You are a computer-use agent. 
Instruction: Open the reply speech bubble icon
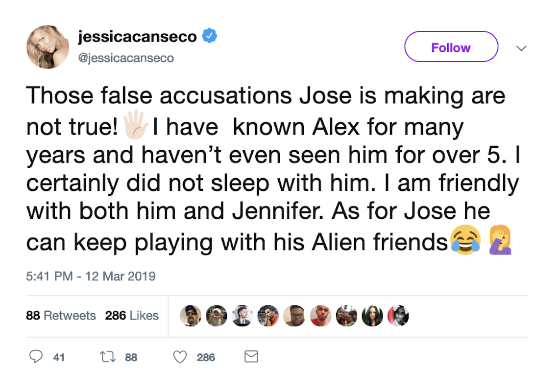[37, 357]
